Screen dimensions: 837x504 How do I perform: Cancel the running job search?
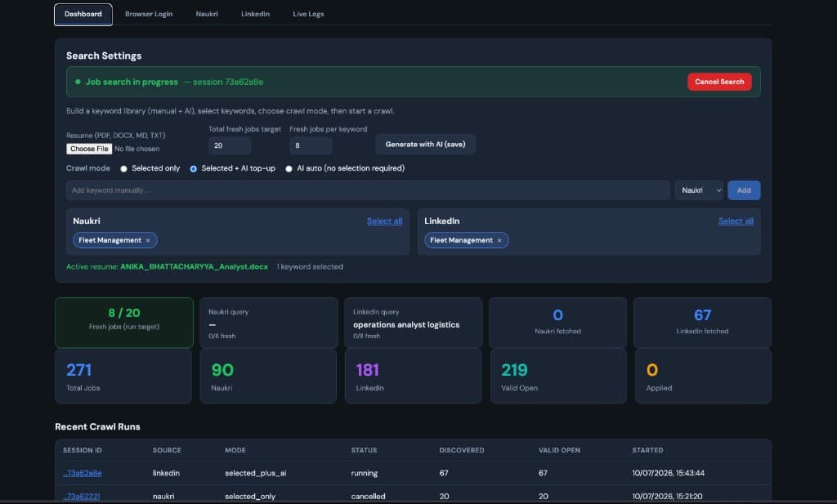[x=719, y=82]
